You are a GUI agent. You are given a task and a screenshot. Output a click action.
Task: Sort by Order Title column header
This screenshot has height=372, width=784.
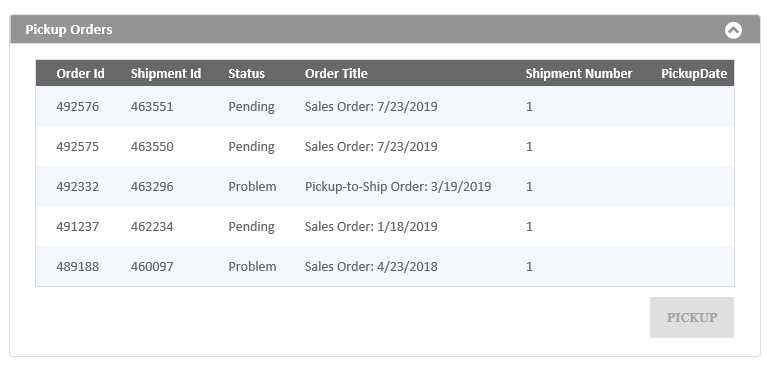tap(336, 74)
